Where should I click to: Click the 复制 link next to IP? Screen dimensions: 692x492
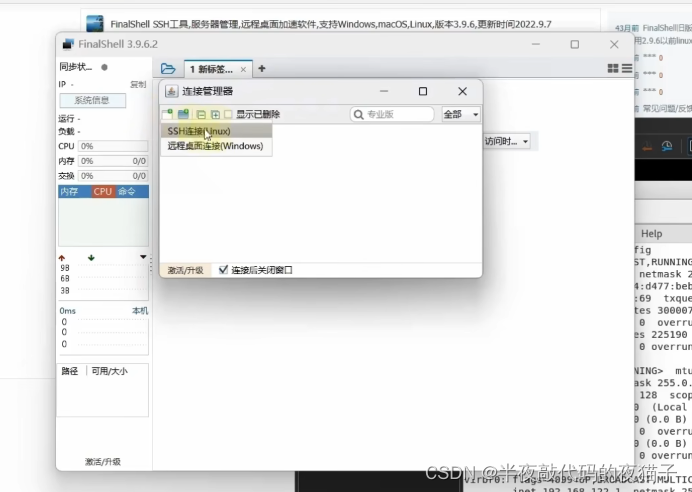pos(138,84)
